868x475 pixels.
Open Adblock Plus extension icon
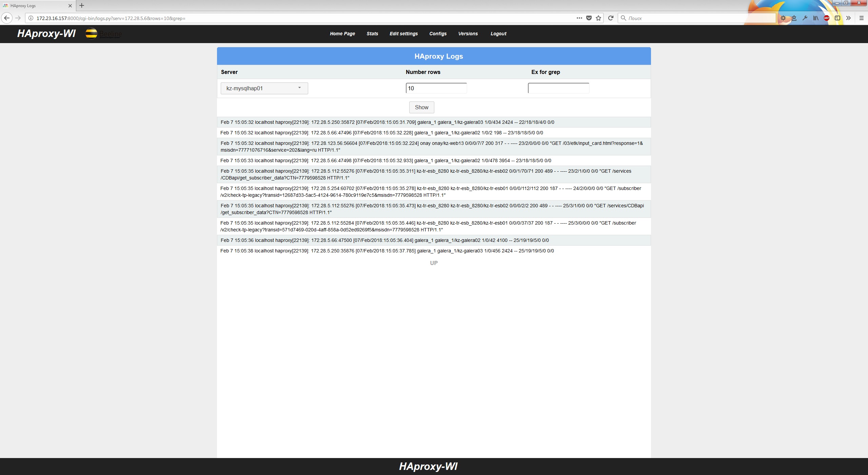pyautogui.click(x=826, y=18)
